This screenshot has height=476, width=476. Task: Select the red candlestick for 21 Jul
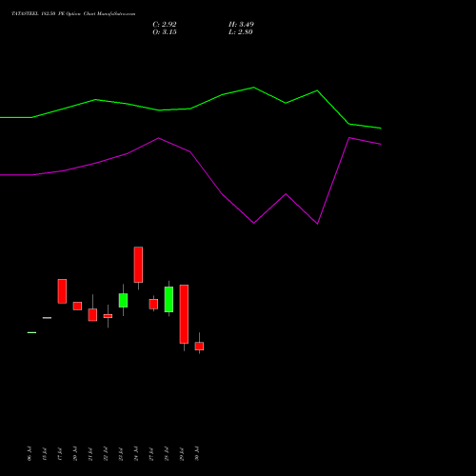[92, 315]
